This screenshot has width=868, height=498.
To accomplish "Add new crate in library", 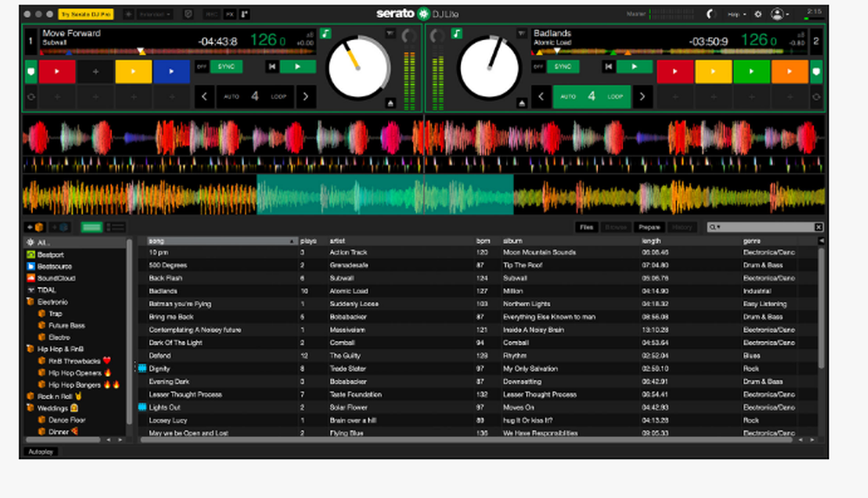I will coord(36,226).
